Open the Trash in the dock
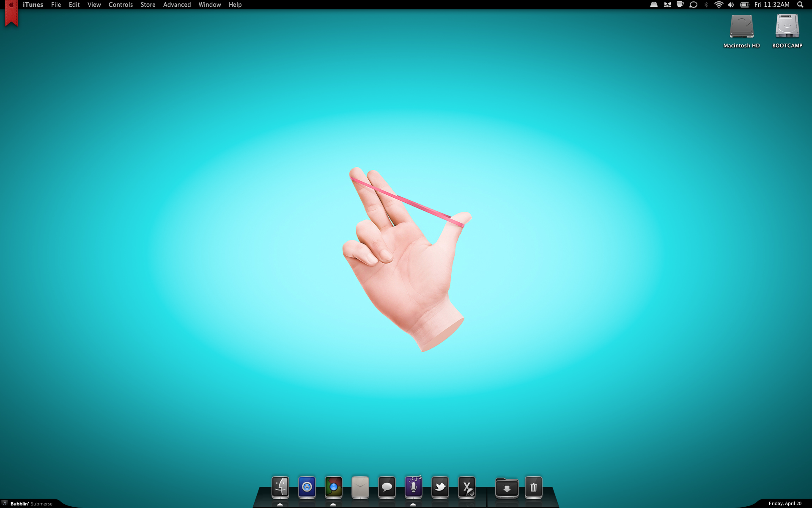The height and width of the screenshot is (508, 812). click(533, 487)
